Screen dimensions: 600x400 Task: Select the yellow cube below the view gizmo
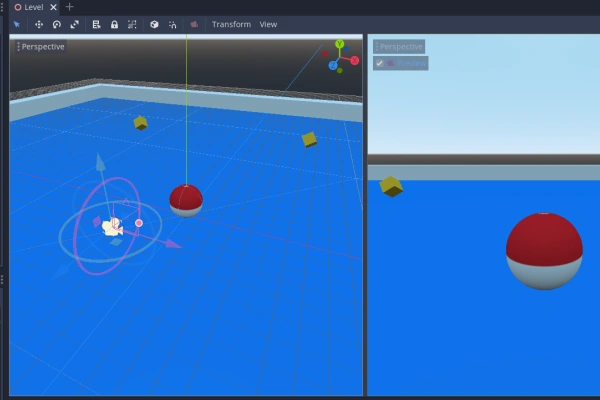(x=309, y=140)
